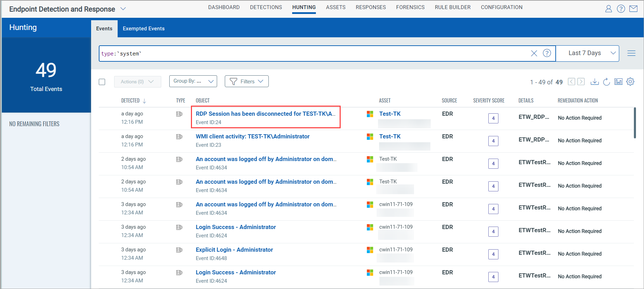Open WMI client activity event link

252,136
